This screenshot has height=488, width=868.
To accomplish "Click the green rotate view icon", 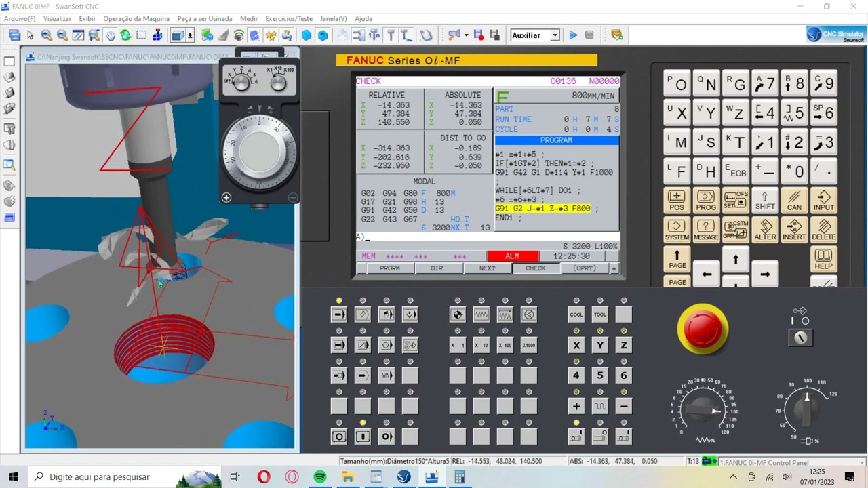I will pyautogui.click(x=125, y=35).
